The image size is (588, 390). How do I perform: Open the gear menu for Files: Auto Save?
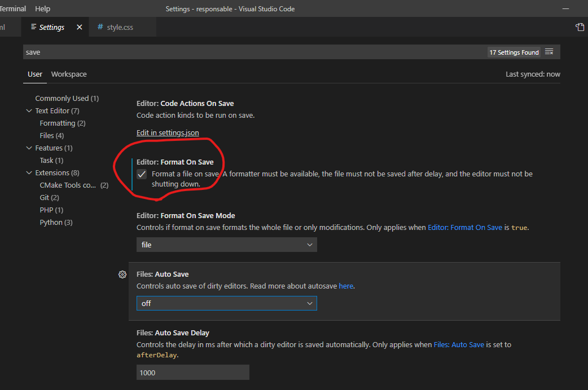(x=122, y=274)
